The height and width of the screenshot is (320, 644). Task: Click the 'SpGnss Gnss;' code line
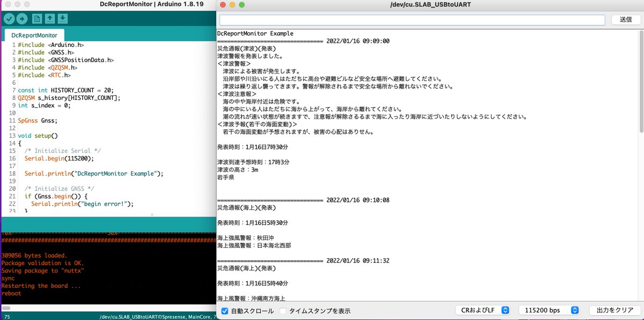tap(38, 121)
